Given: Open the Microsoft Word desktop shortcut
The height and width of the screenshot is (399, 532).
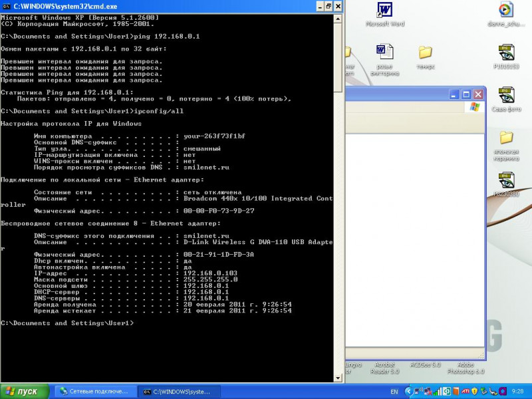Looking at the screenshot, I should 385,11.
